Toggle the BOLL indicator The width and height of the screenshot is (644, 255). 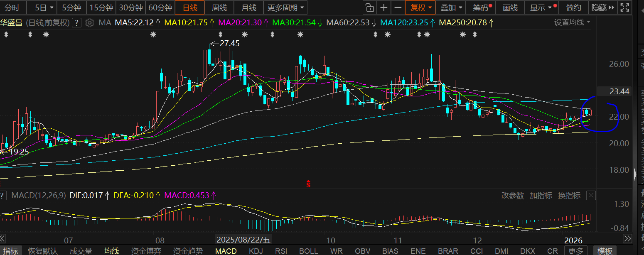[309, 251]
